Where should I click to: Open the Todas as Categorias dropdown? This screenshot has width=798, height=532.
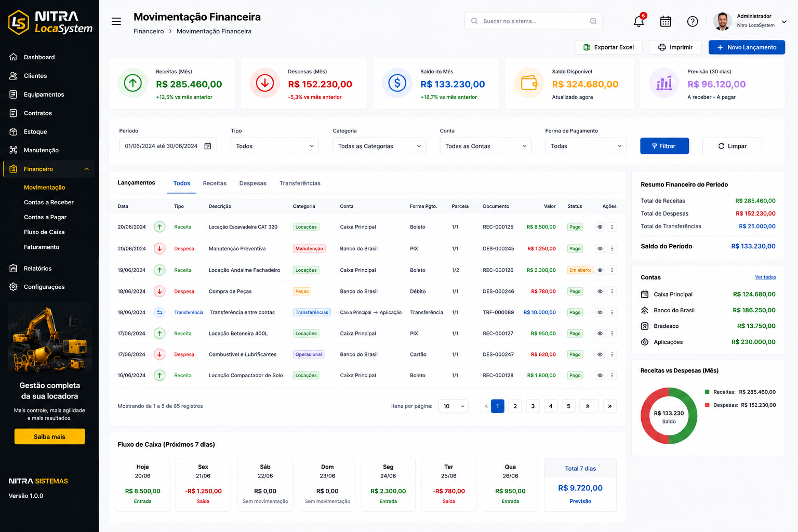379,146
